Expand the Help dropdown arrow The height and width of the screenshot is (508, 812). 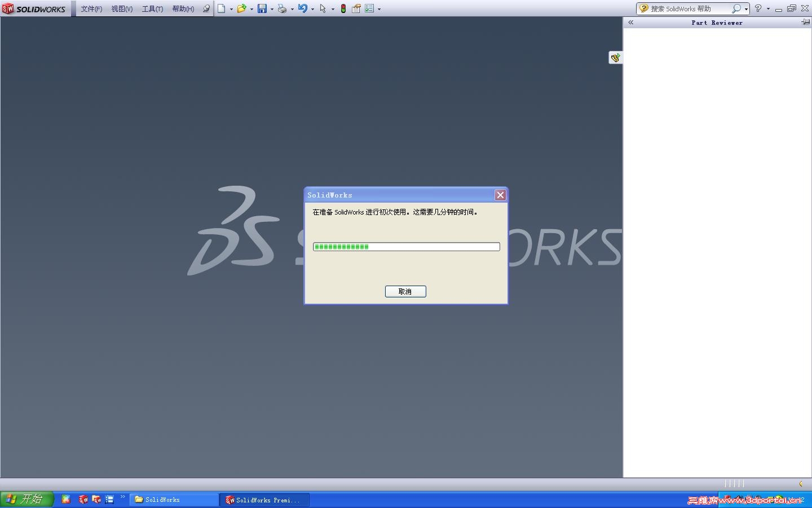tap(768, 9)
